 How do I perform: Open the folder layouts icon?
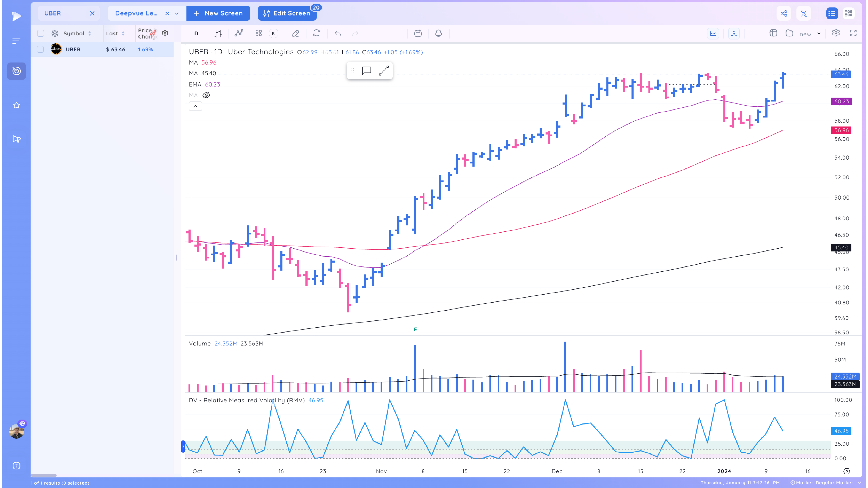[789, 33]
